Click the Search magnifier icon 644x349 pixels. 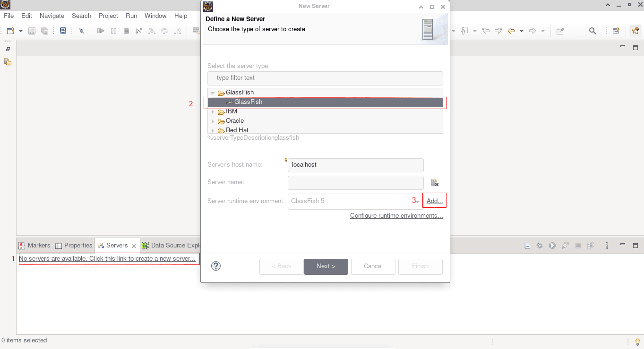coord(592,31)
